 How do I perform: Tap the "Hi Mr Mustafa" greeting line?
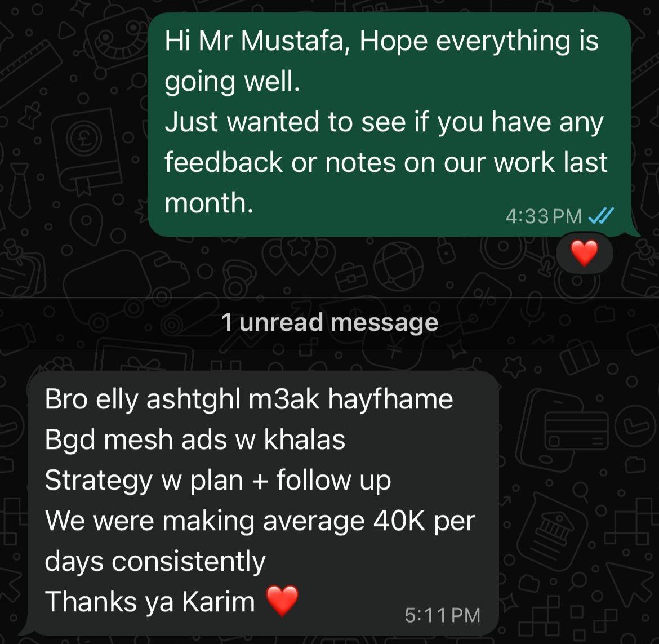[x=382, y=42]
